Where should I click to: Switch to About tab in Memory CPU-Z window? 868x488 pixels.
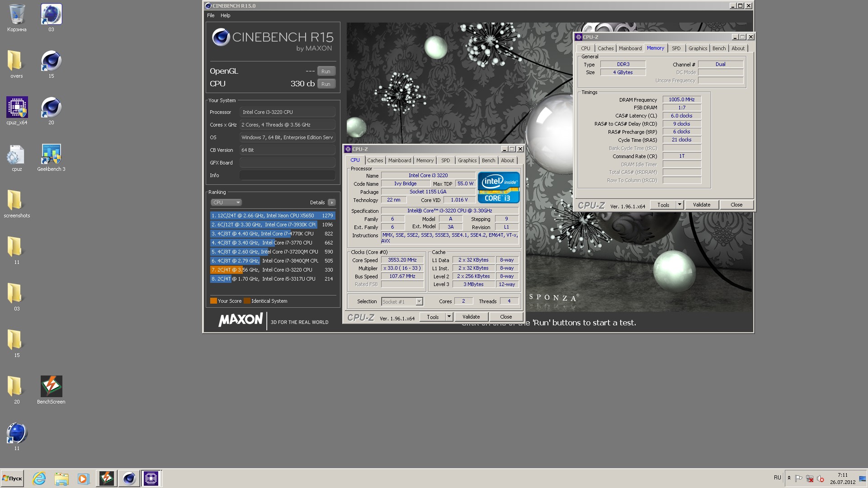[x=738, y=48]
